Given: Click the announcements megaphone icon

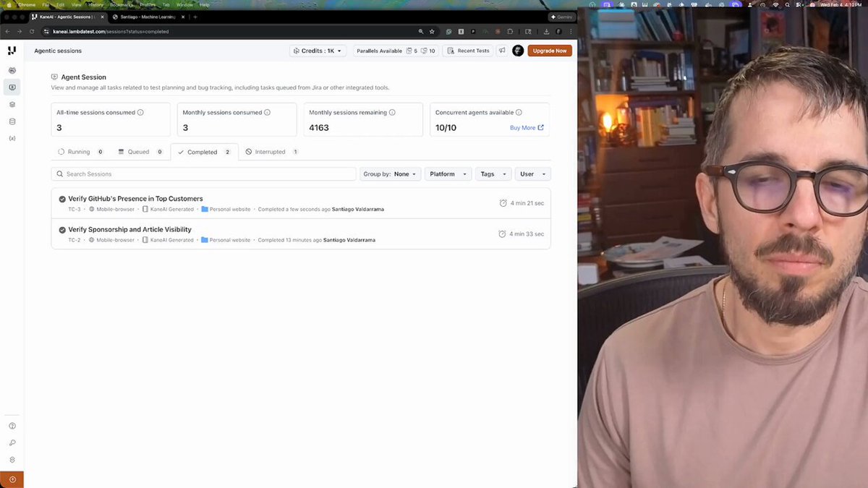Looking at the screenshot, I should (x=502, y=51).
